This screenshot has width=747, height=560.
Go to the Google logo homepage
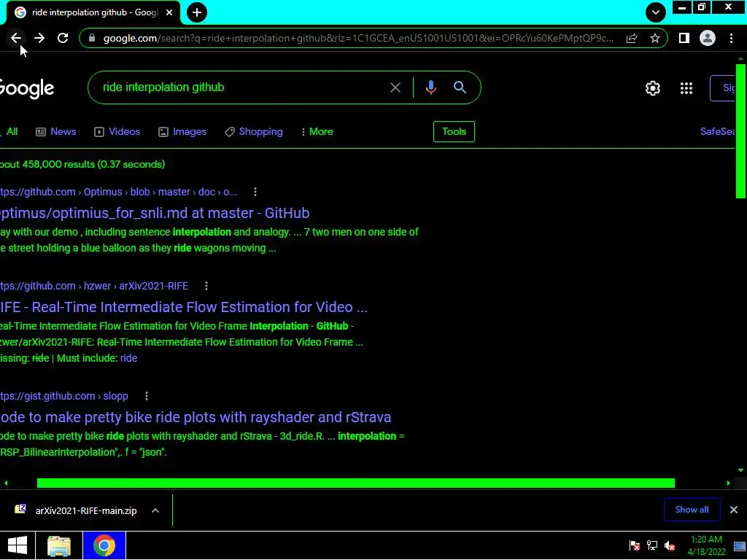pos(27,88)
